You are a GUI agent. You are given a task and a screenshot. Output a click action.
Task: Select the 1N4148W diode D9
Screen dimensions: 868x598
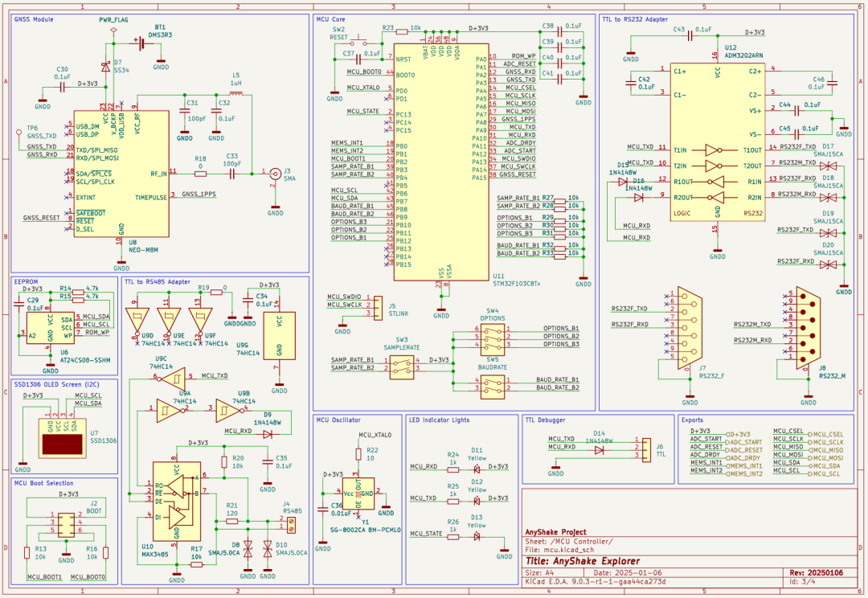(268, 435)
